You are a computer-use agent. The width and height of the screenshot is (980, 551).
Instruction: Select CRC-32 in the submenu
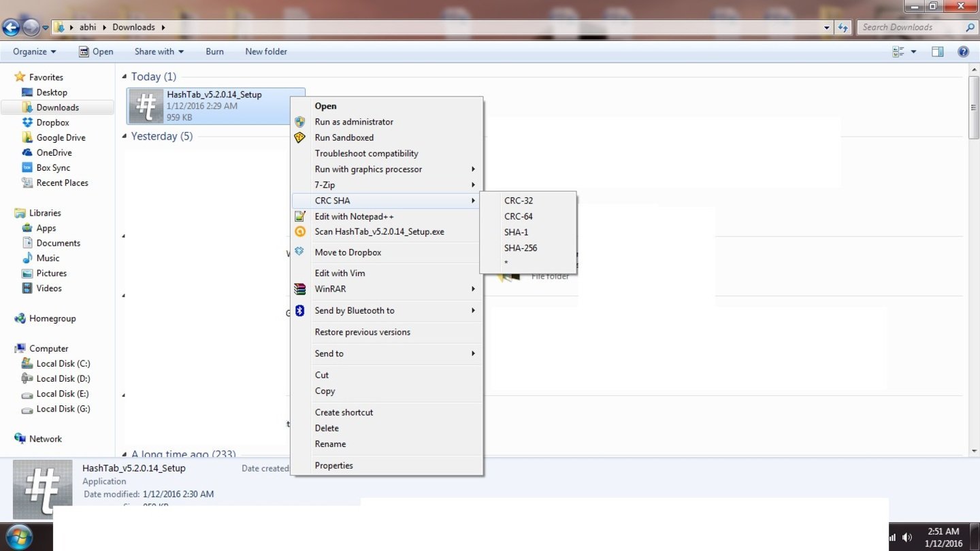[528, 201]
